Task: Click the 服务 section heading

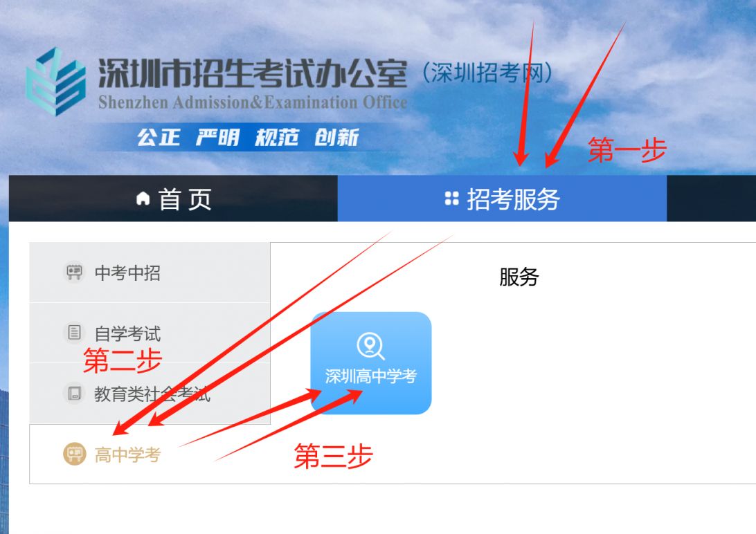Action: tap(519, 277)
